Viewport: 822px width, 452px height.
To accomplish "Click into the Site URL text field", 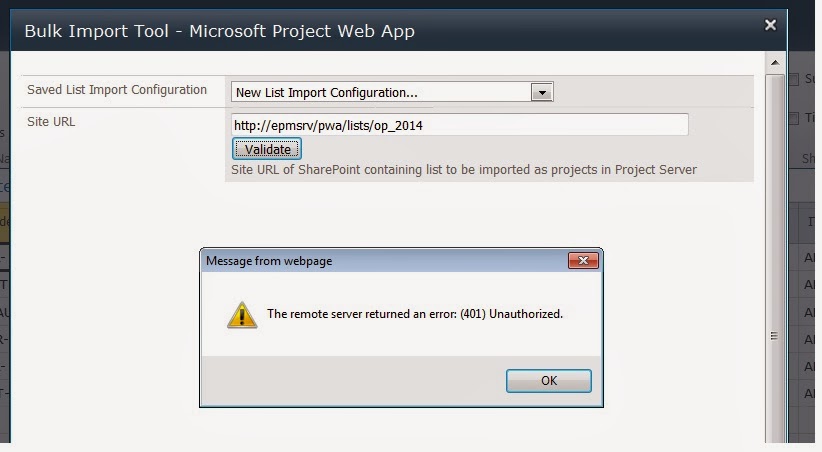I will tap(459, 125).
